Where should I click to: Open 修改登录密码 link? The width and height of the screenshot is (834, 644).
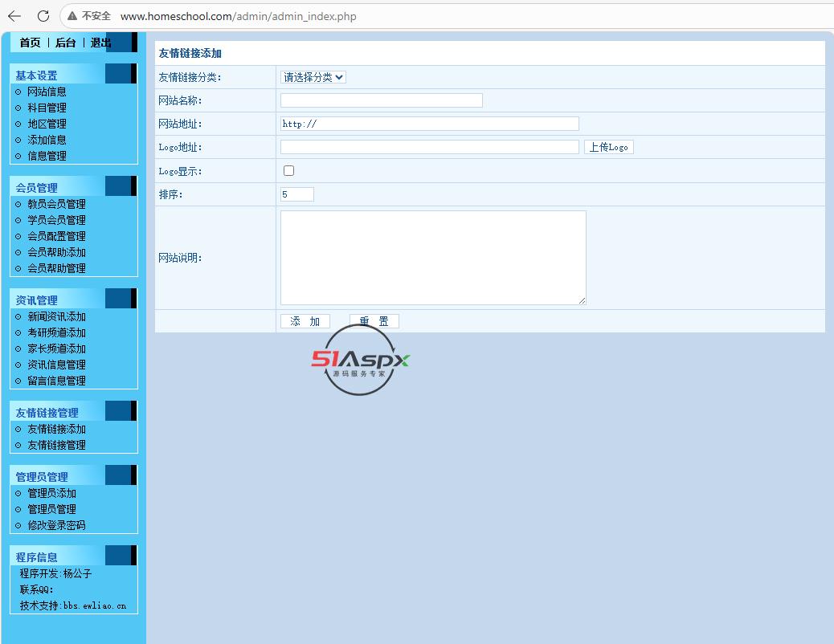(56, 525)
